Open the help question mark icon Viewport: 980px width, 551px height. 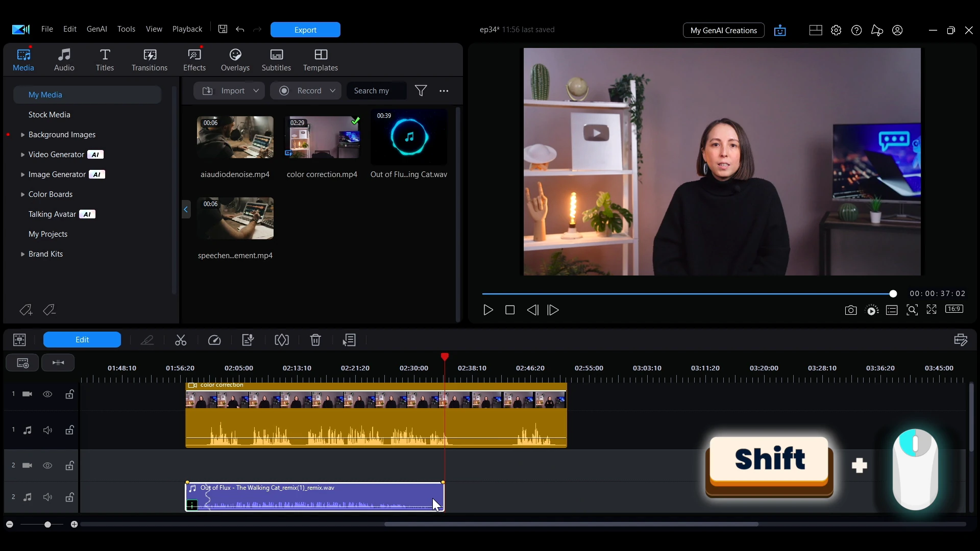pyautogui.click(x=856, y=30)
